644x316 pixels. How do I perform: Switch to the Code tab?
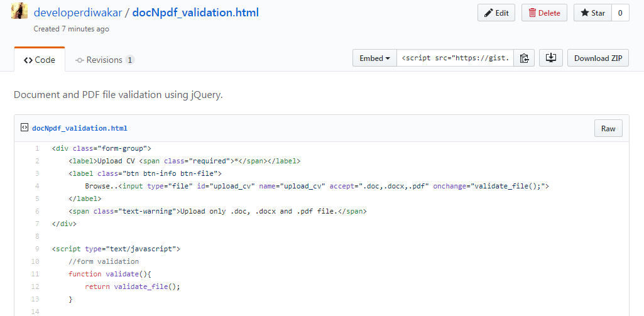pos(40,60)
